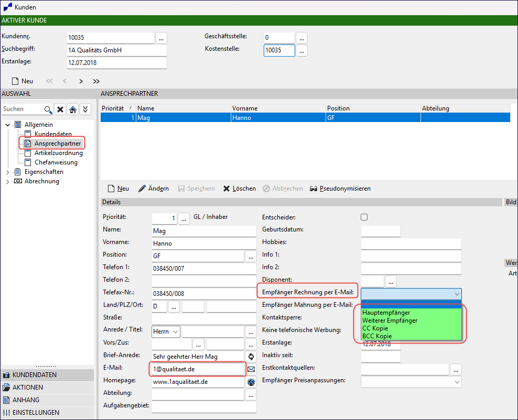
Task: Select Chefanweisung in the tree
Action: 56,162
